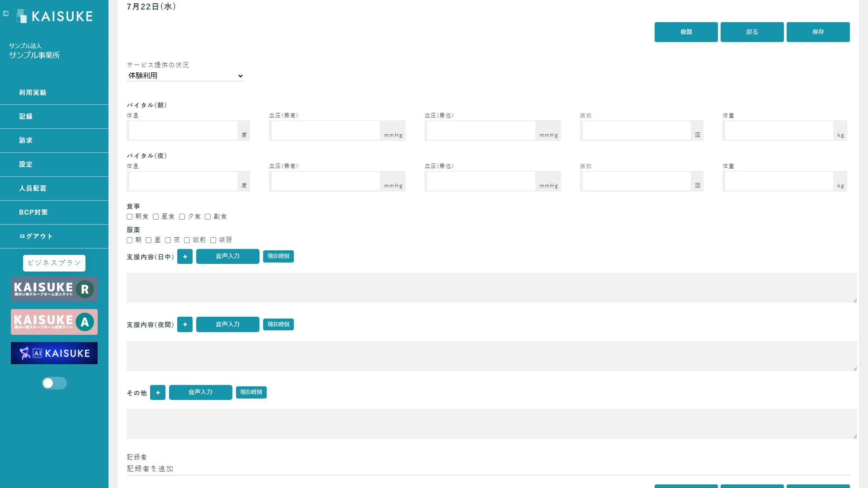Click the KAISUKE logo in the sidebar
This screenshot has height=488, width=868.
55,16
